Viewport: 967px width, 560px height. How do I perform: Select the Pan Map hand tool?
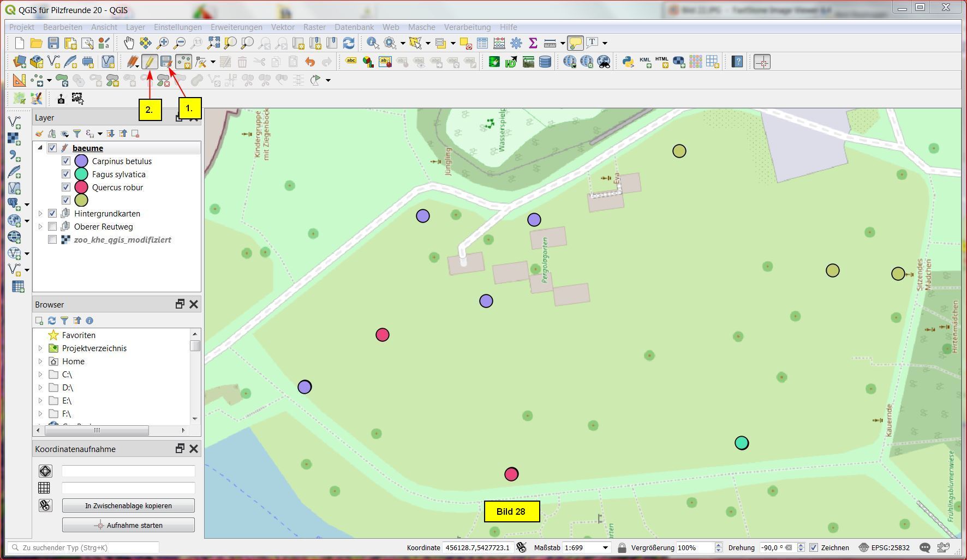128,43
